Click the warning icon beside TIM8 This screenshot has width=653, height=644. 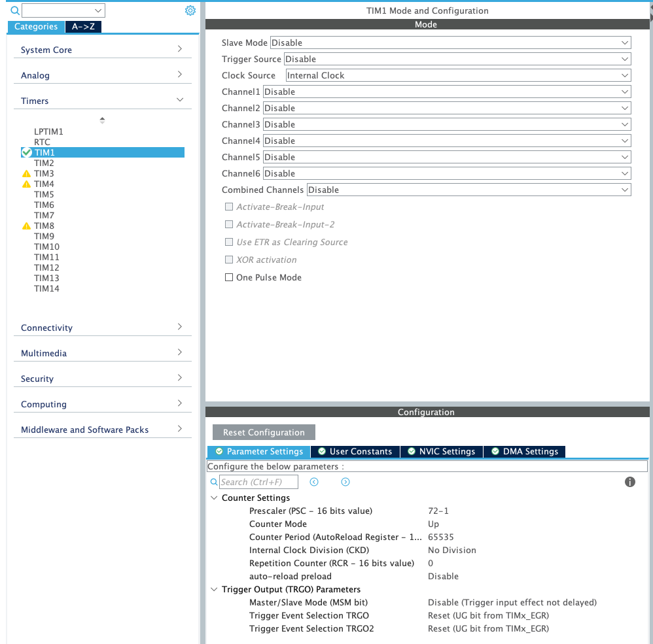point(26,226)
